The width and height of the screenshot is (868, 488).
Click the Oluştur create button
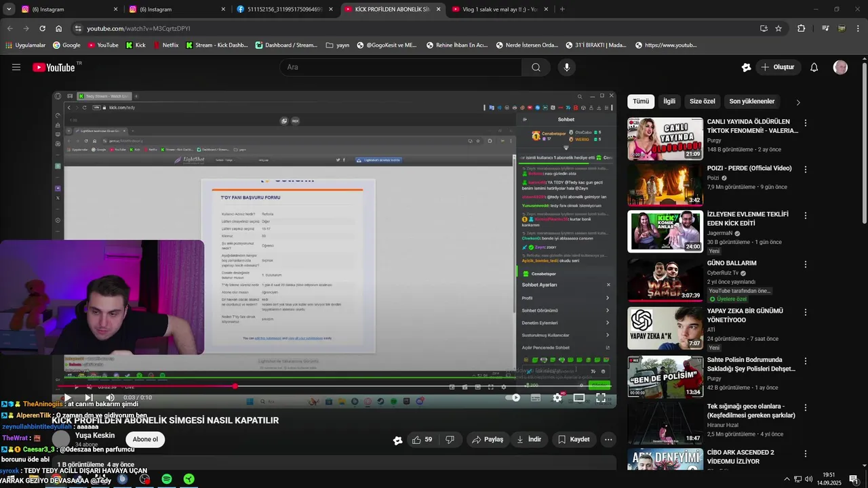[777, 67]
